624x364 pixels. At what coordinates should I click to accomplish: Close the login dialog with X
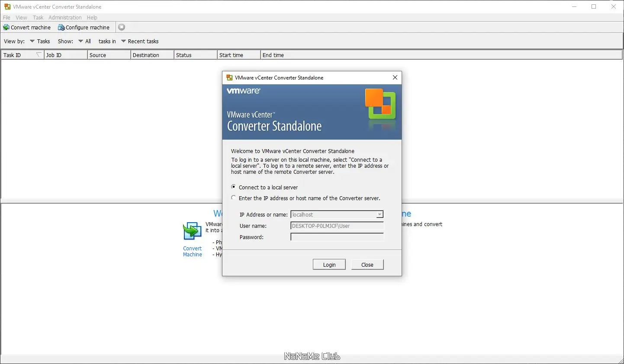[395, 77]
